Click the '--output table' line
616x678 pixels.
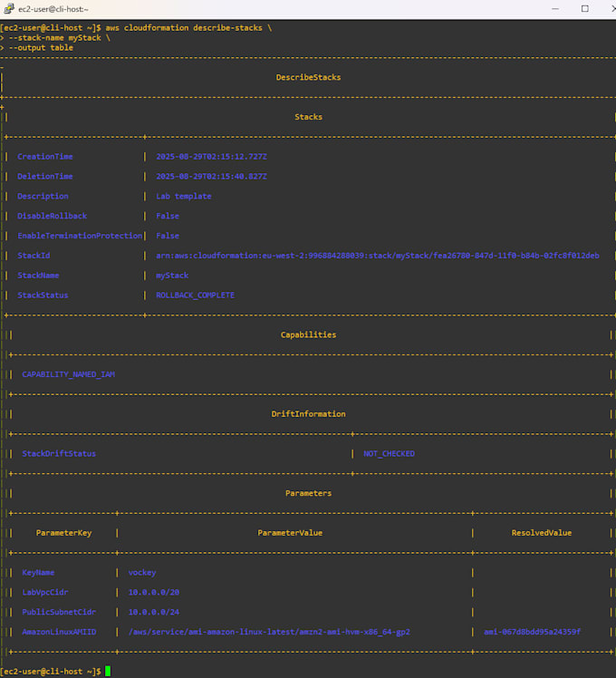tap(41, 47)
